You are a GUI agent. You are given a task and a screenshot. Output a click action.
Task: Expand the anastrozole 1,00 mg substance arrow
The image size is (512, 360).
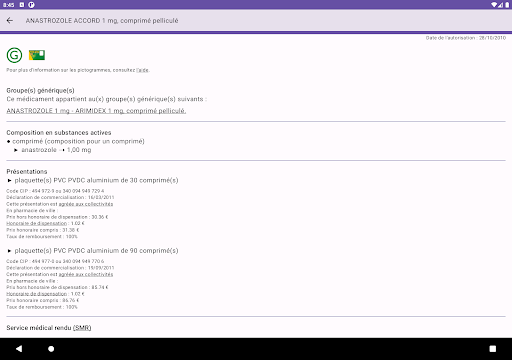(x=16, y=150)
